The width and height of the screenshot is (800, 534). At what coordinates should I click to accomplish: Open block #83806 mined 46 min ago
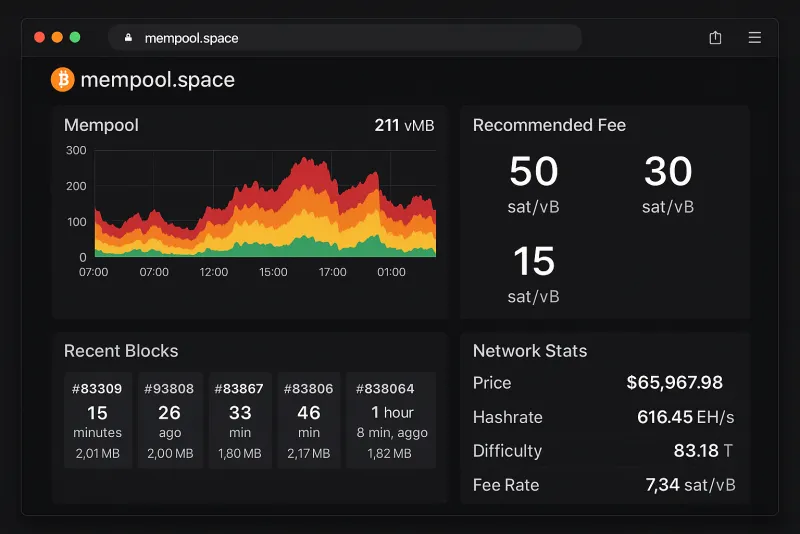click(x=309, y=420)
